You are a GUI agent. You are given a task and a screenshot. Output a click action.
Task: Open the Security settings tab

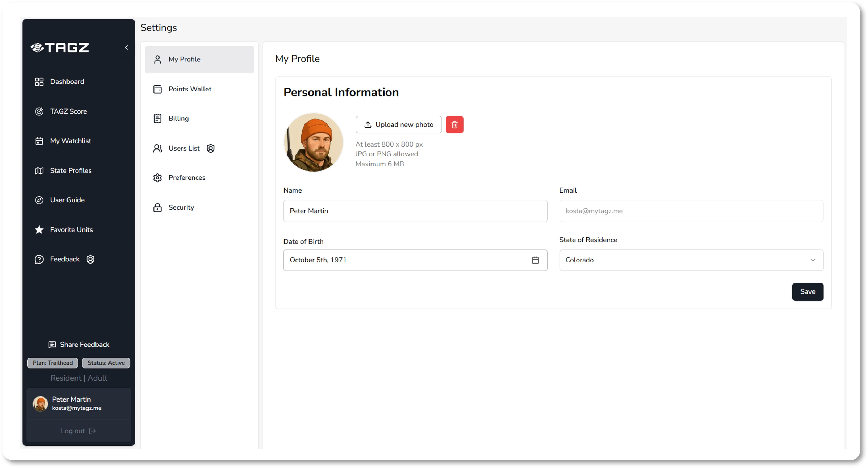pyautogui.click(x=181, y=207)
